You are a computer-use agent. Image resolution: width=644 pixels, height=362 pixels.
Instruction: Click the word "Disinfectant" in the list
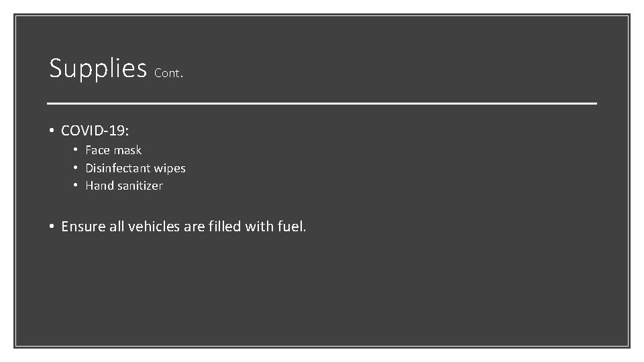click(x=118, y=168)
